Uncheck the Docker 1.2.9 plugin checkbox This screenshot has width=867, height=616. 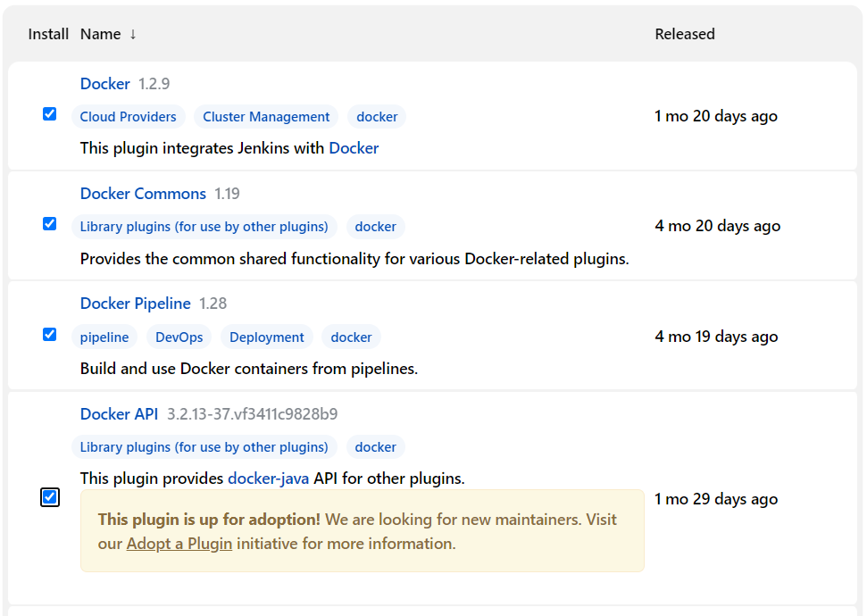50,114
